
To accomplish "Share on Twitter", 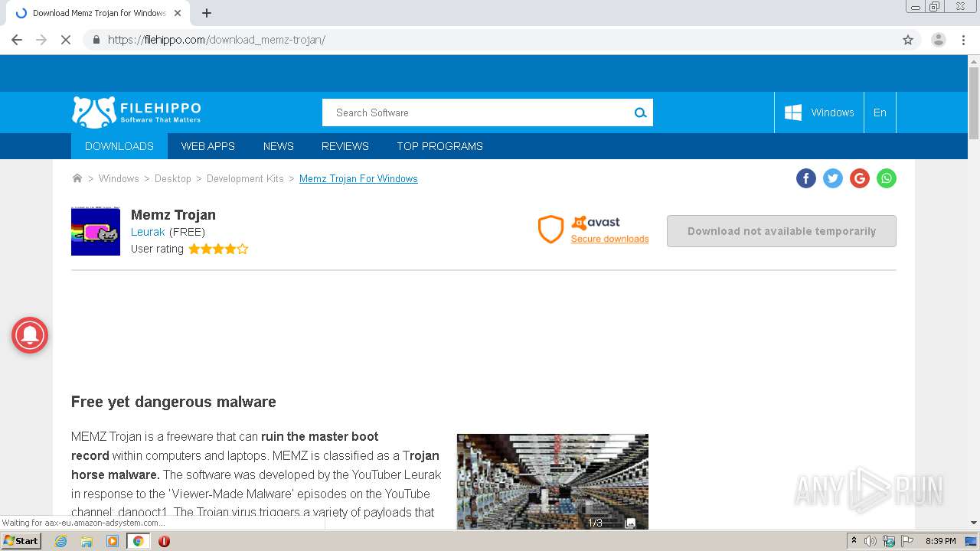I will pyautogui.click(x=833, y=178).
